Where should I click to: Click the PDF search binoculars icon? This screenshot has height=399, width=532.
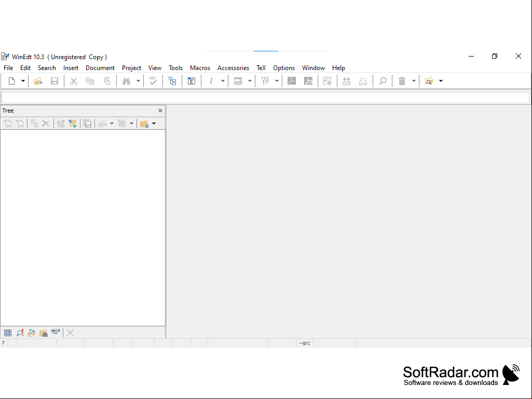(x=308, y=81)
